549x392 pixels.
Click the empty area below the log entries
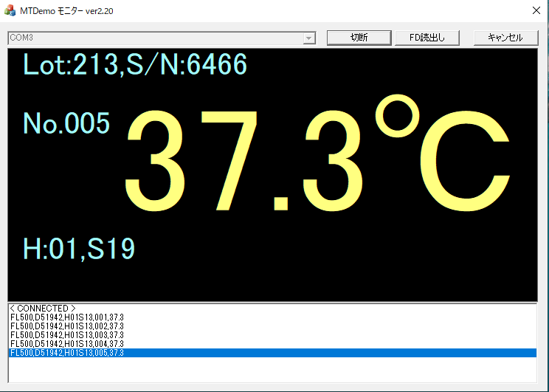pos(272,370)
